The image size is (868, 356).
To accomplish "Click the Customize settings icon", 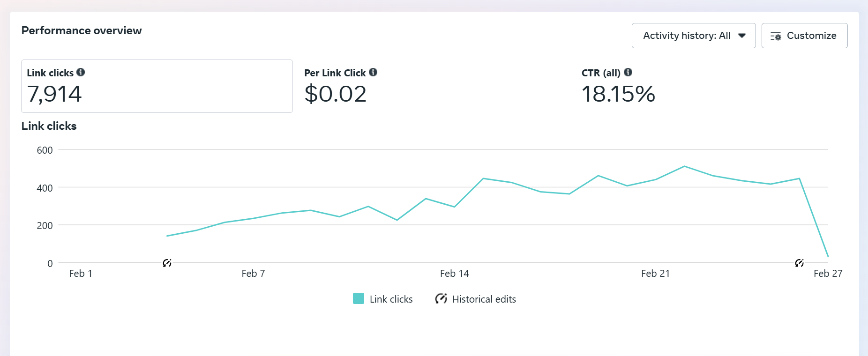I will point(776,36).
